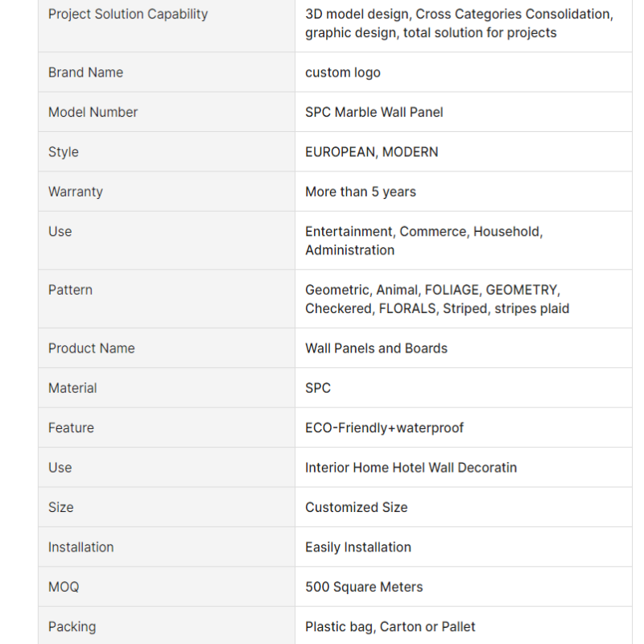Click the "Wall Panels and Boards" value
The width and height of the screenshot is (644, 644).
(376, 349)
